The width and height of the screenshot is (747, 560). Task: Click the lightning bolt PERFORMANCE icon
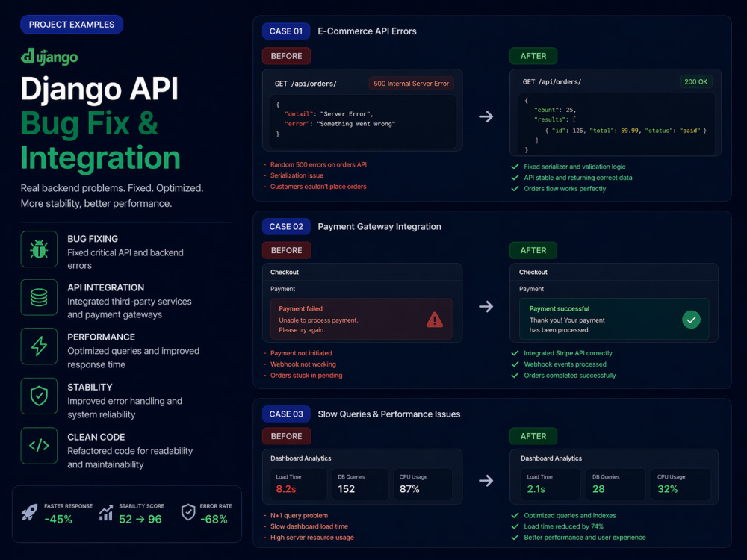39,346
